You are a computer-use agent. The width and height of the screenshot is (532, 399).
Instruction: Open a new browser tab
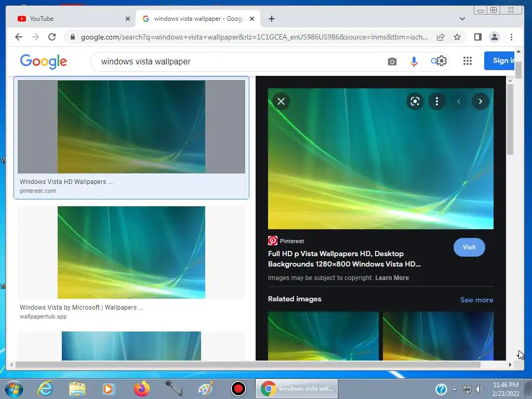[271, 19]
